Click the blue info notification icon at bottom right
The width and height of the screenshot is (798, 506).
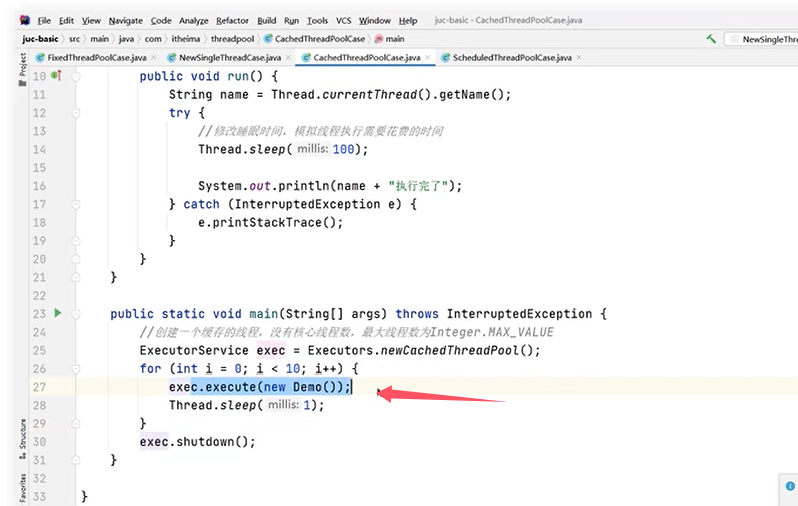(x=790, y=486)
